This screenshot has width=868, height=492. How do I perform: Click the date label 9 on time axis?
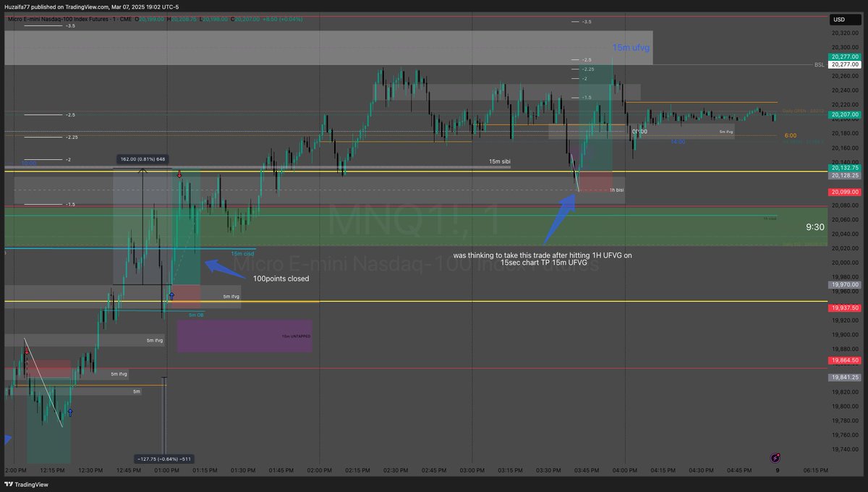[x=776, y=470]
